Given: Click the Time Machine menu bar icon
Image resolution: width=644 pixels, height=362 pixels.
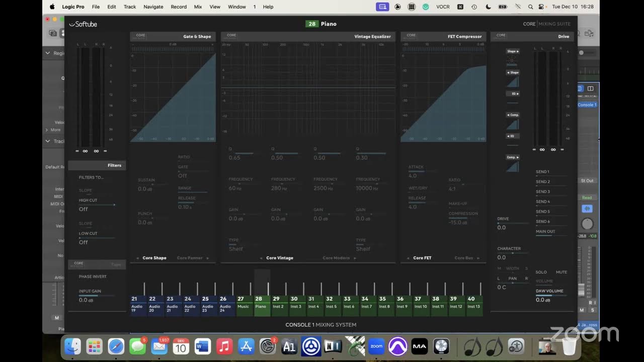Looking at the screenshot, I should [474, 7].
